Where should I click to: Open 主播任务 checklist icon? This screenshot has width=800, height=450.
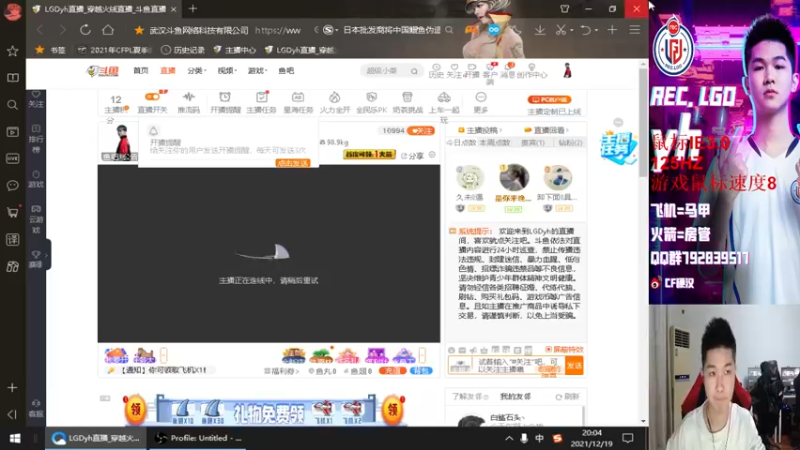click(x=262, y=102)
